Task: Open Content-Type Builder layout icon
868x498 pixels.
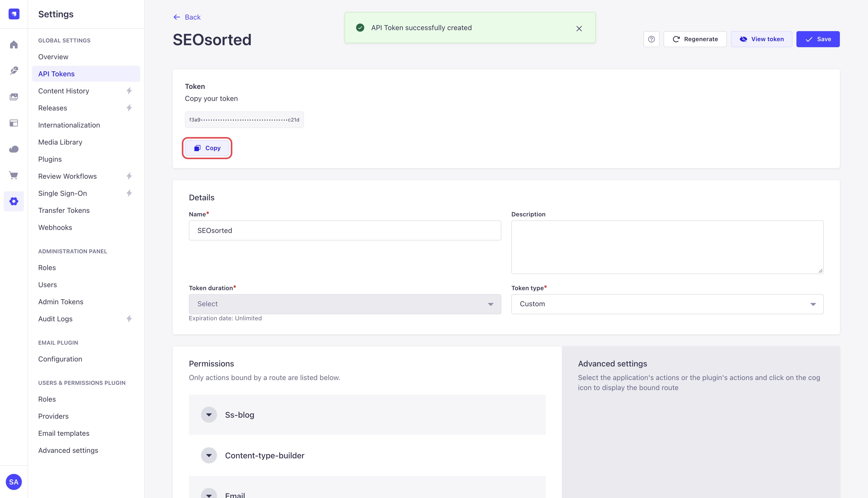Action: (14, 123)
